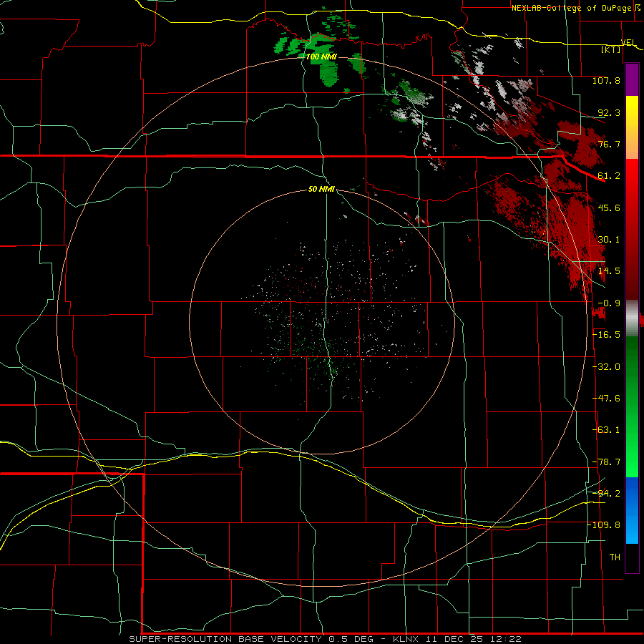Select the cyan segment of the color bar

632,530
